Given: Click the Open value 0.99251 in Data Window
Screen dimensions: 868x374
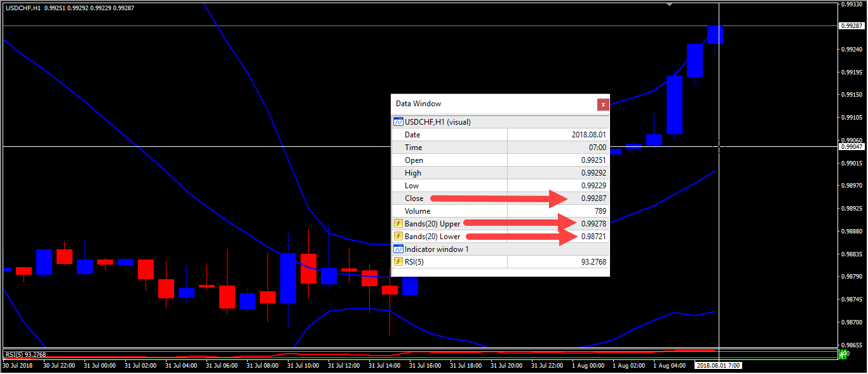Looking at the screenshot, I should click(594, 160).
